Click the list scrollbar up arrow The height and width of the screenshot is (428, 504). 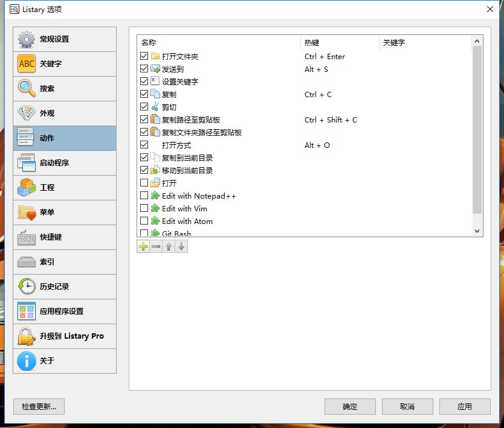click(477, 41)
